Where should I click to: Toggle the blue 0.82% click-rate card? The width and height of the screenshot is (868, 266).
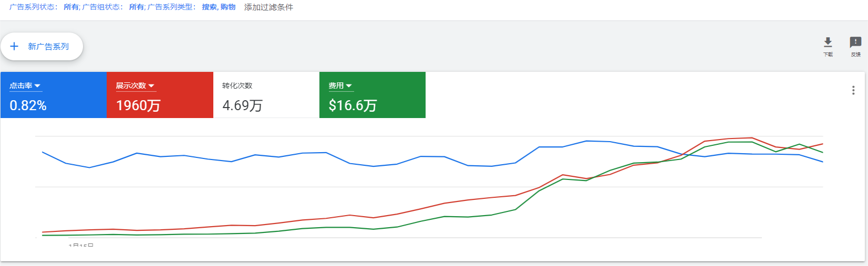point(54,95)
